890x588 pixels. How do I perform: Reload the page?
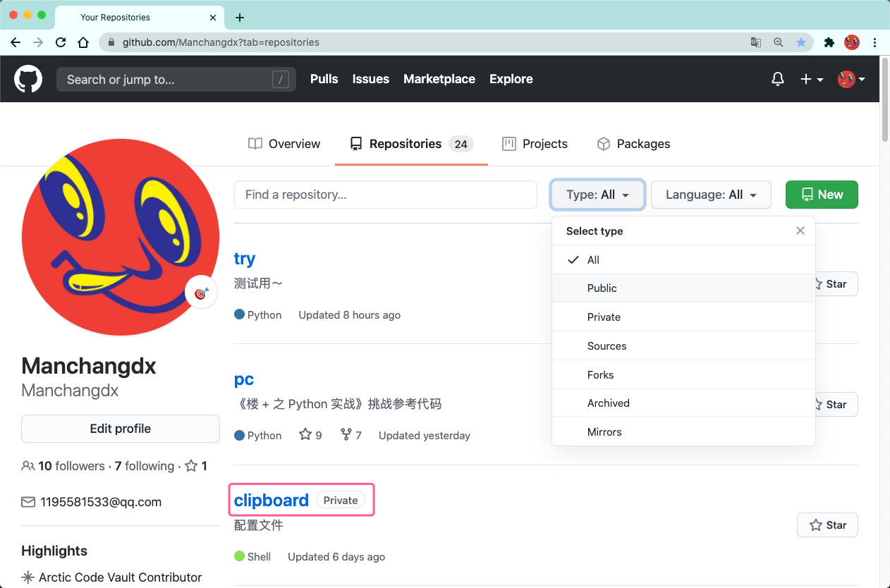click(61, 42)
